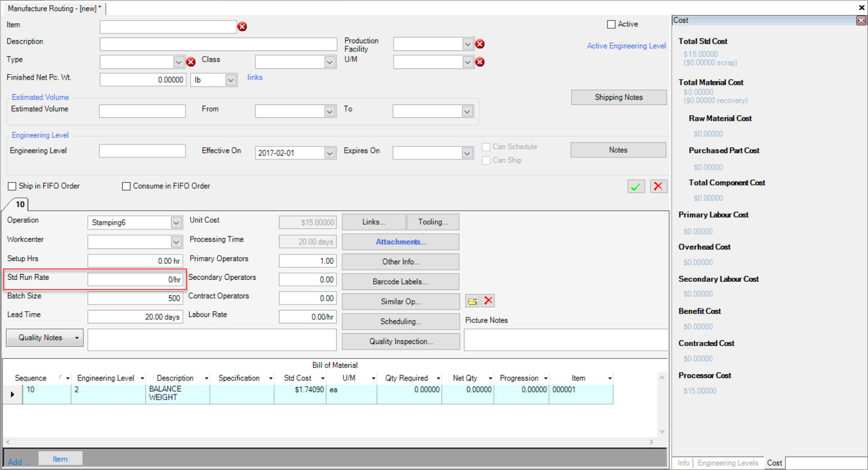Click into the Description input field
The width and height of the screenshot is (868, 470).
click(x=218, y=44)
